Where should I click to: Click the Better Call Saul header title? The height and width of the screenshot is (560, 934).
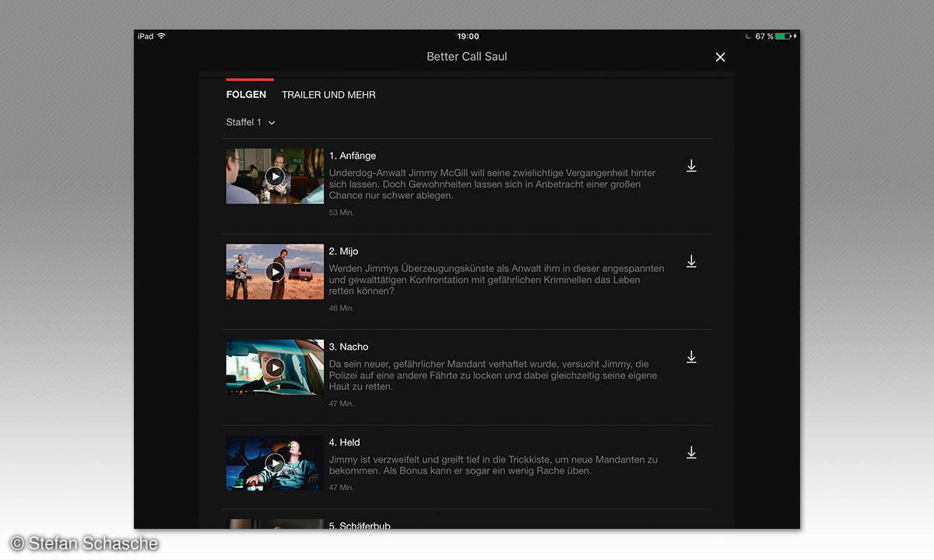coord(467,57)
